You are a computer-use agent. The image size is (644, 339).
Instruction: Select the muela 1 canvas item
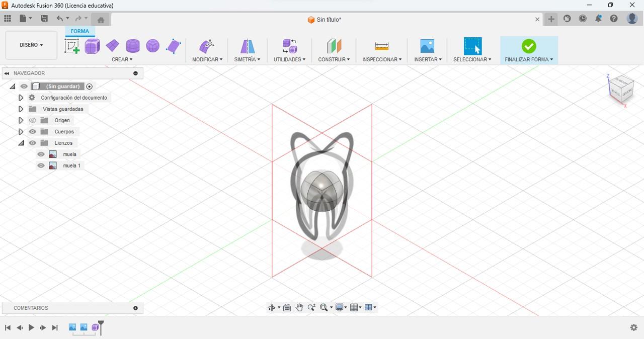point(71,165)
